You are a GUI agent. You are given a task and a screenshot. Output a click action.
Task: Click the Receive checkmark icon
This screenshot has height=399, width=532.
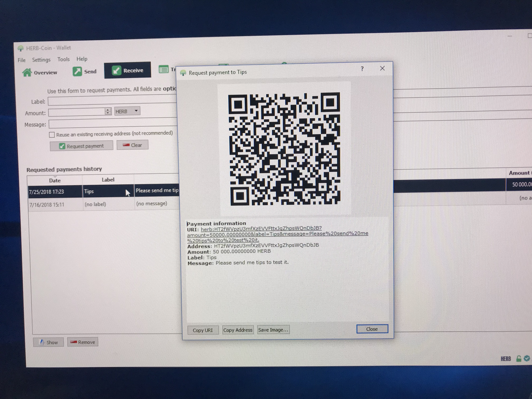click(x=116, y=70)
